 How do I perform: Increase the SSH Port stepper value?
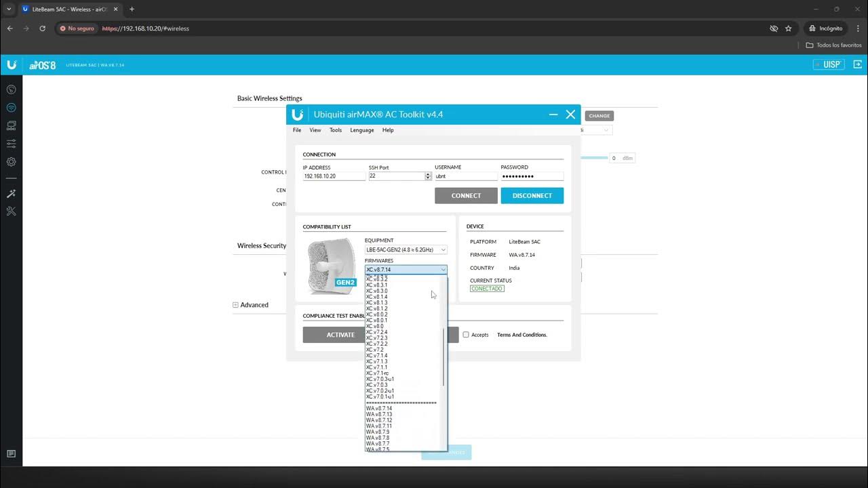tap(428, 174)
